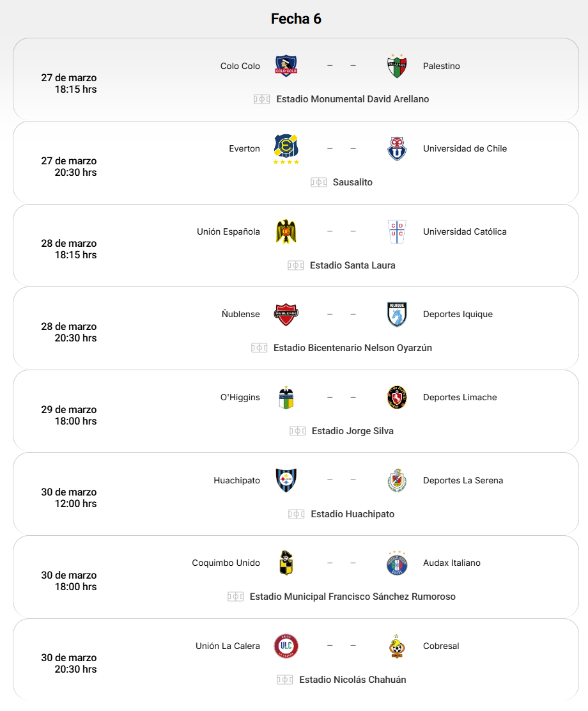Screen dimensions: 588x711
Task: Open the Unión La Calera team name
Action: [228, 646]
